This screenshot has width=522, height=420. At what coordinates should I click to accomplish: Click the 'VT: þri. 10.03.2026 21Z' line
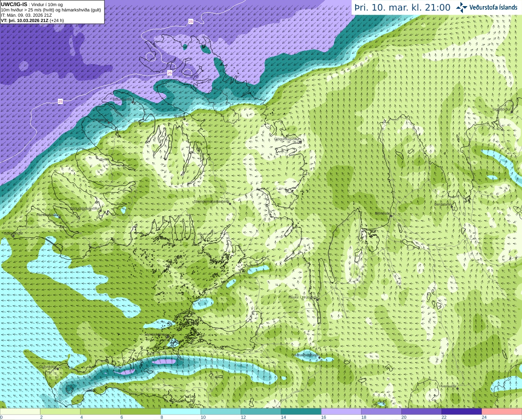[x=32, y=20]
